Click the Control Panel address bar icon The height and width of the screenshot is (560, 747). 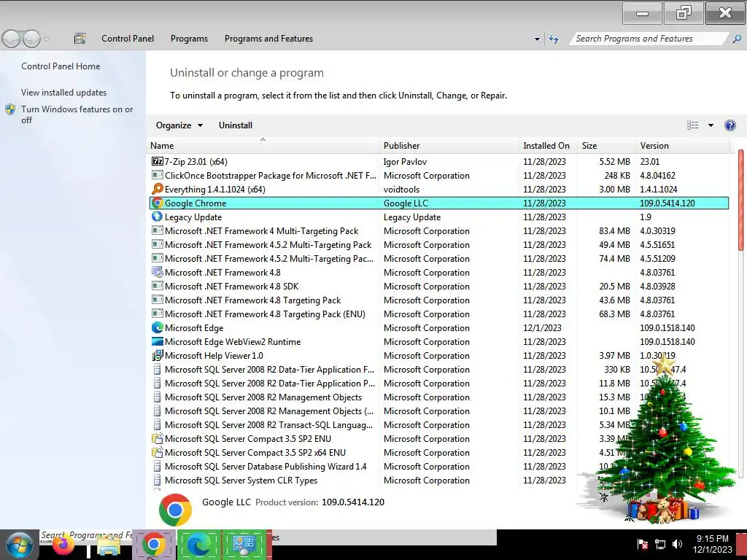click(80, 39)
